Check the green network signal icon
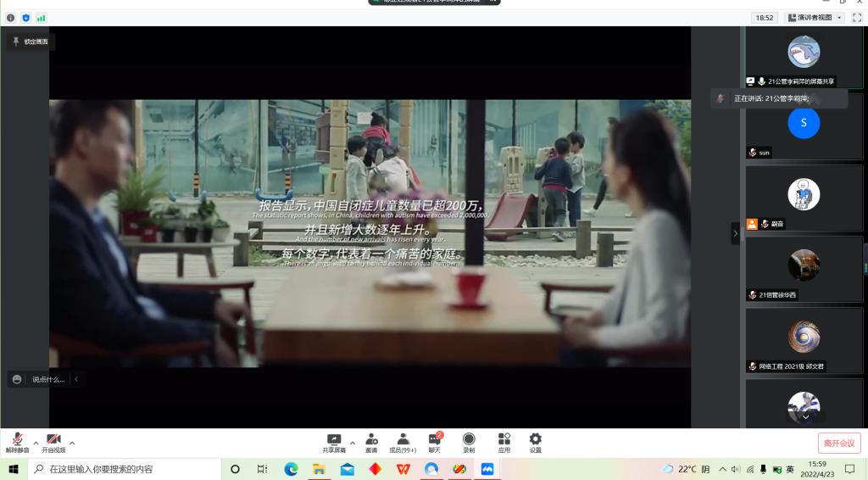Screen dimensions: 868x480 (41, 18)
